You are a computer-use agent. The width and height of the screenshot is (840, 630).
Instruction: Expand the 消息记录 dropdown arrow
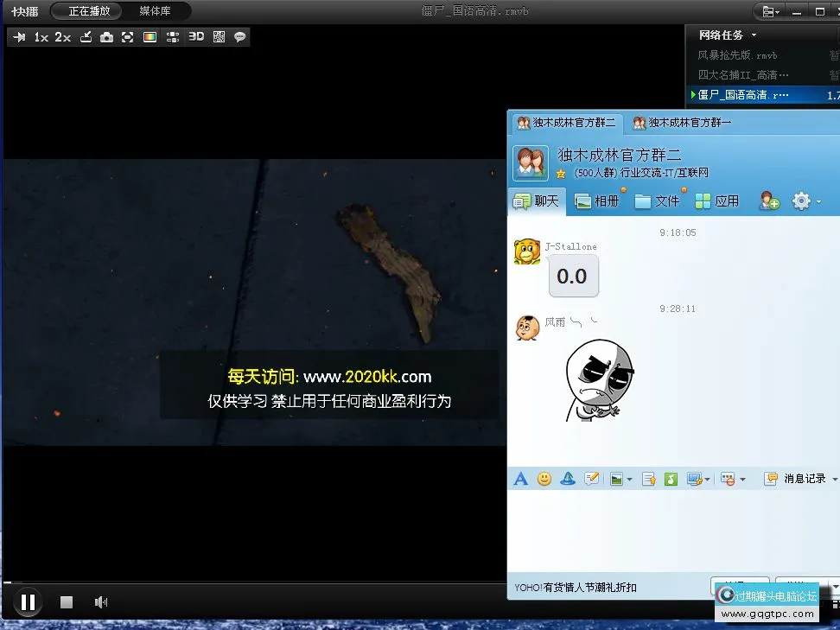(832, 478)
